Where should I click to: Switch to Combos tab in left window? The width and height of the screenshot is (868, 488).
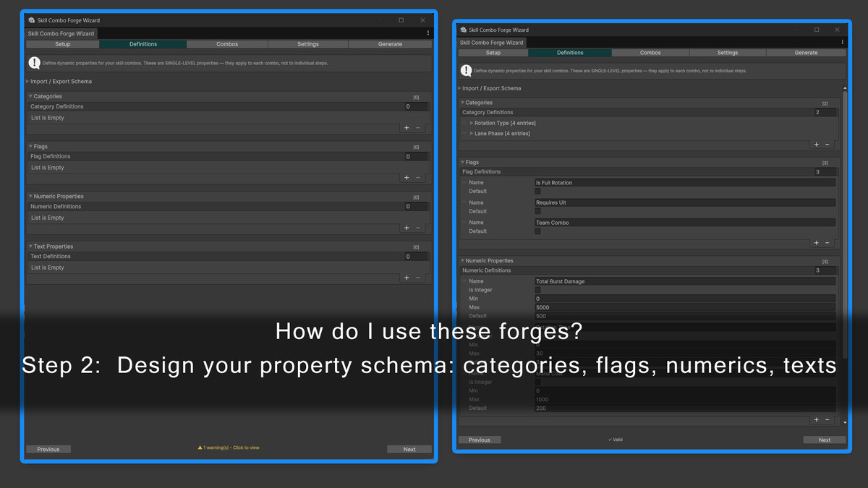click(227, 44)
